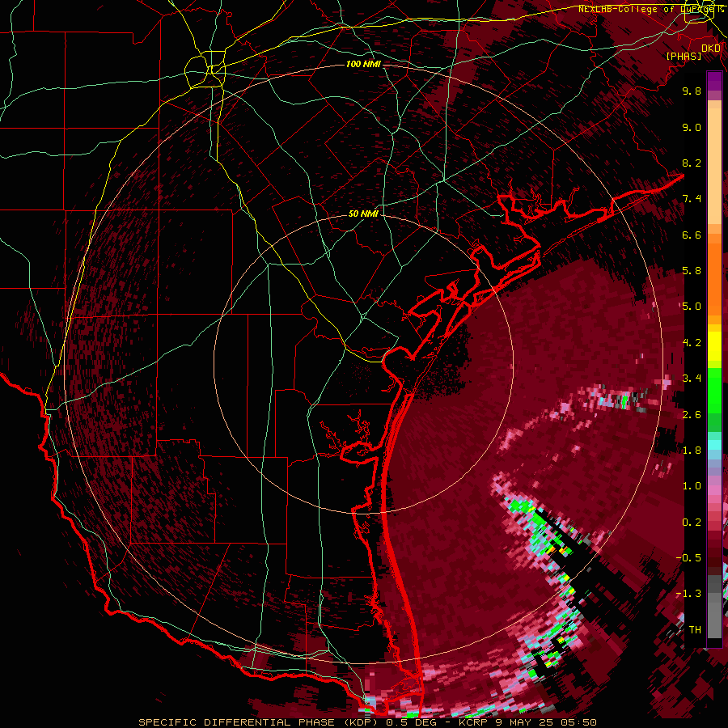Pick the cyan segment beside 1.8

click(714, 445)
